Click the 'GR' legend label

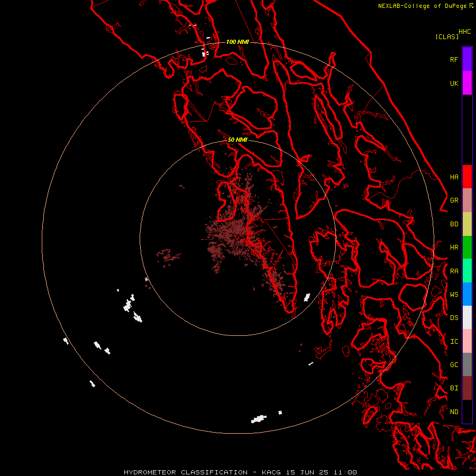(x=454, y=200)
